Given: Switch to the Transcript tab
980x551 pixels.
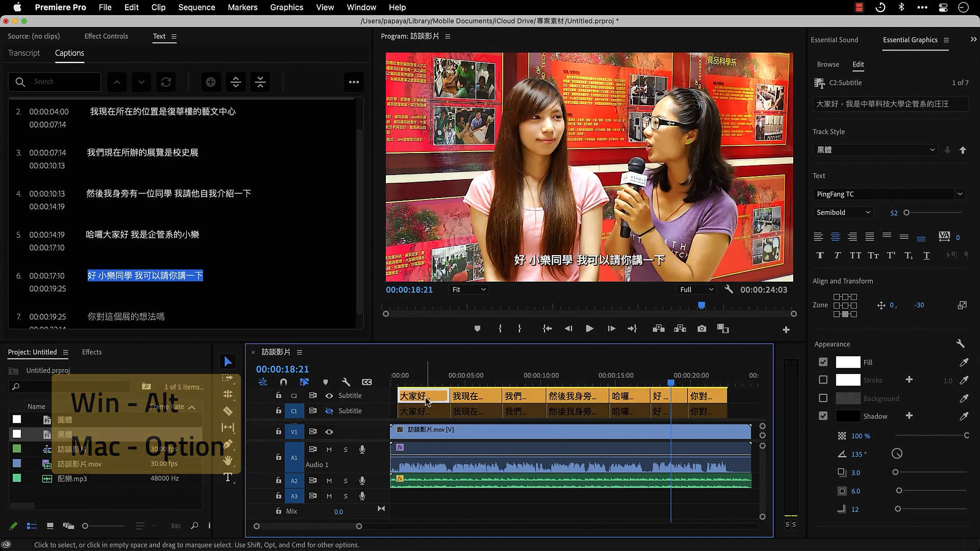Looking at the screenshot, I should (x=23, y=53).
